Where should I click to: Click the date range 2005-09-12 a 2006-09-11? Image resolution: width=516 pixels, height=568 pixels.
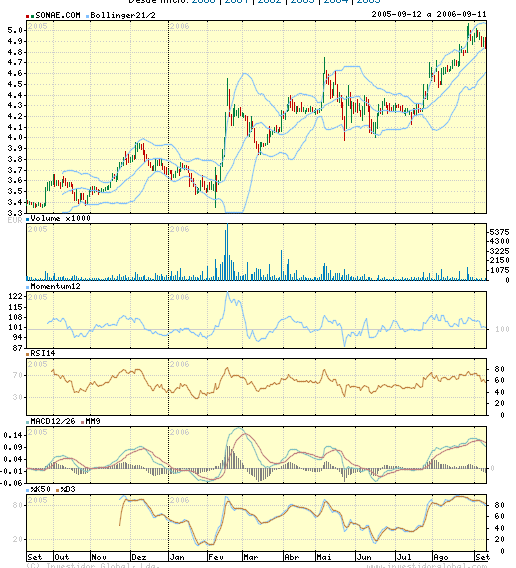(x=429, y=14)
